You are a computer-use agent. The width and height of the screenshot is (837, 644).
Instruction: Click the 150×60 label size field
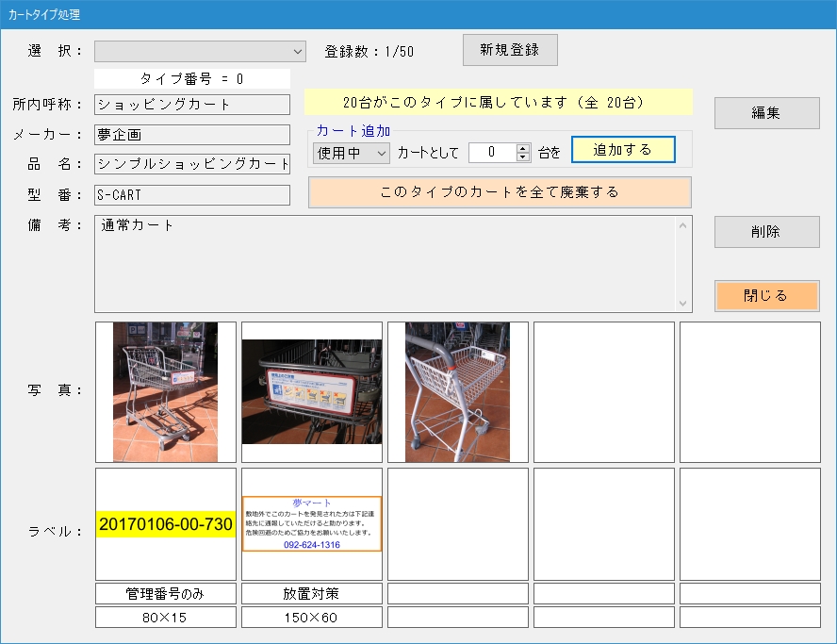click(x=312, y=618)
